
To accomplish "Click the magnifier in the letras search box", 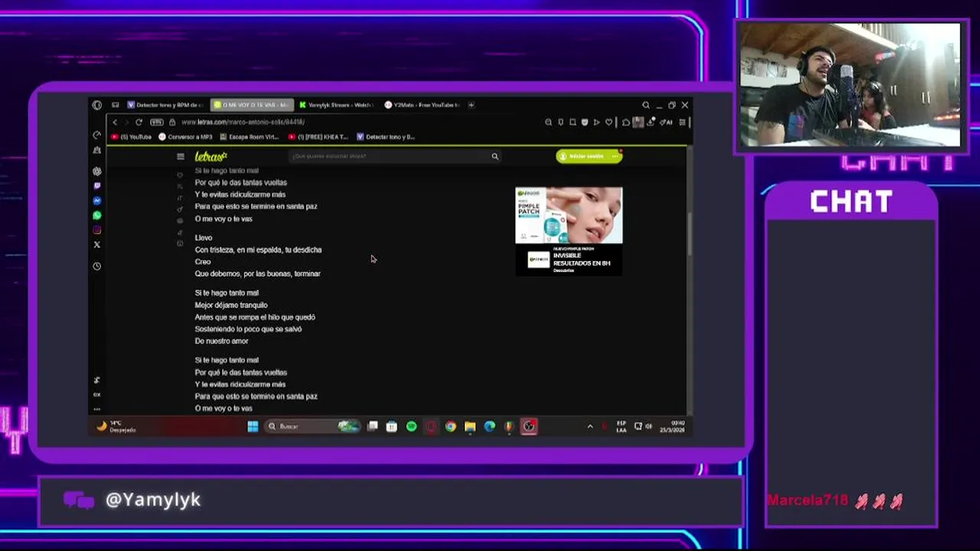I will (495, 156).
